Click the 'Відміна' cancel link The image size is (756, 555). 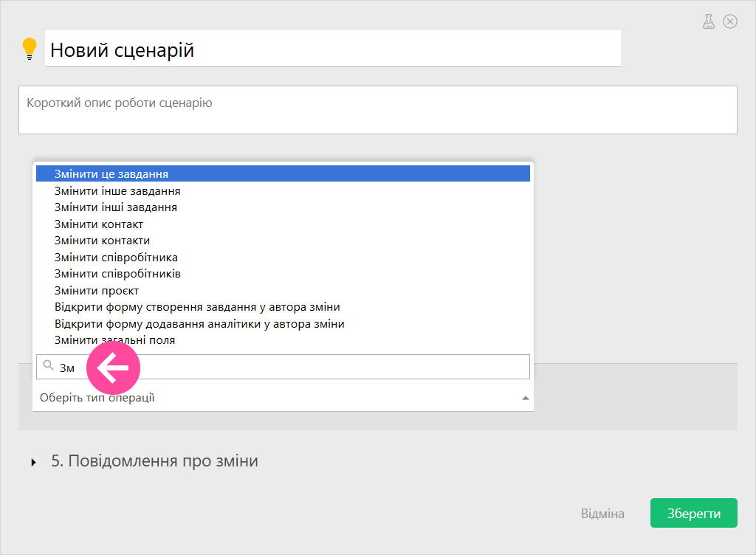click(602, 514)
